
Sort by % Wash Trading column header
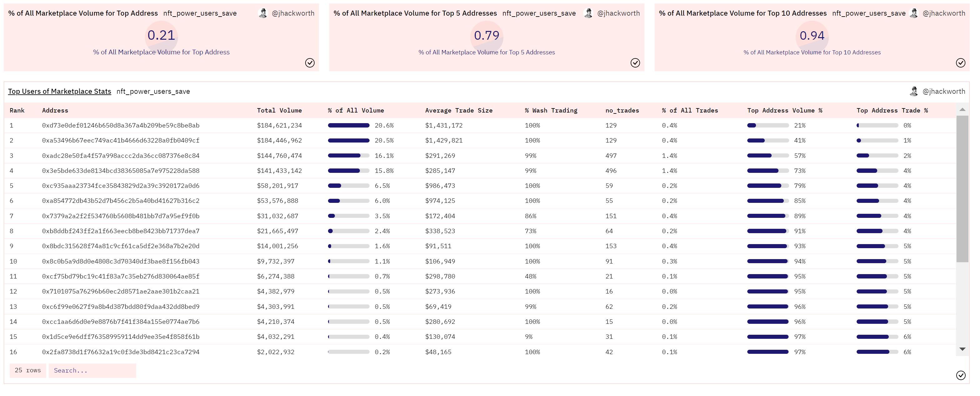(551, 110)
